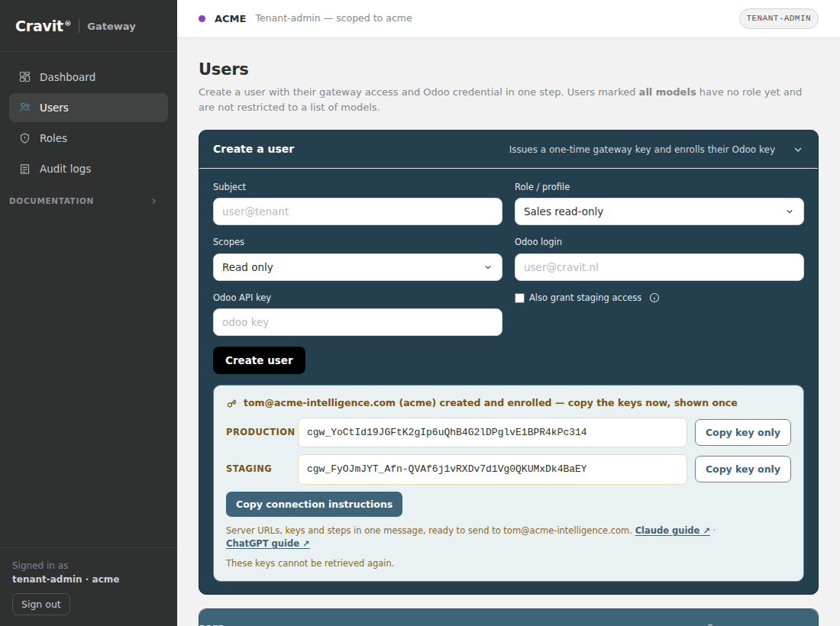Click the info icon beside staging access
Image resolution: width=840 pixels, height=626 pixels.
[654, 298]
